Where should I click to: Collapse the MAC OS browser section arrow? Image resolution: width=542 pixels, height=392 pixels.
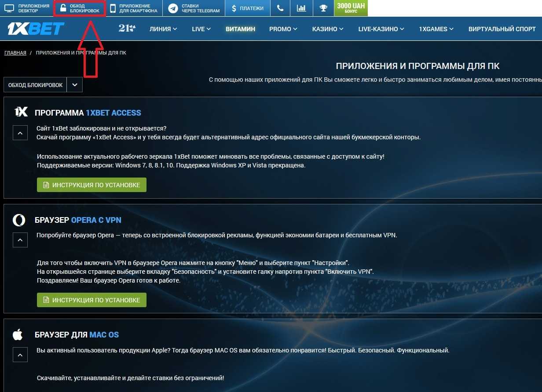tap(20, 355)
